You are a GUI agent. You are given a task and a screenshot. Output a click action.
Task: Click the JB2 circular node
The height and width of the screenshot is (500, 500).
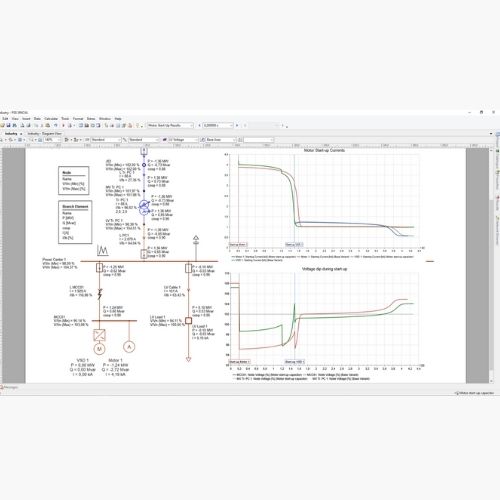pyautogui.click(x=144, y=165)
